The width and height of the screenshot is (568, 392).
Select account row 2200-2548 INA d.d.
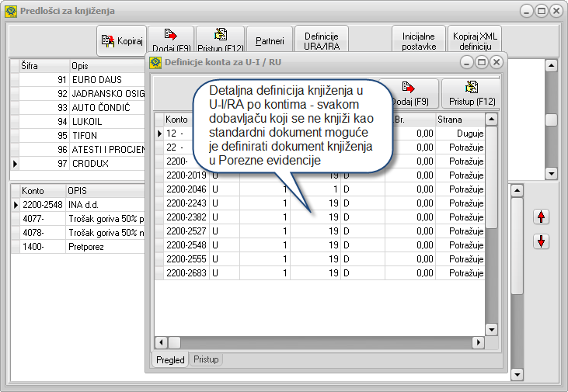click(x=43, y=204)
